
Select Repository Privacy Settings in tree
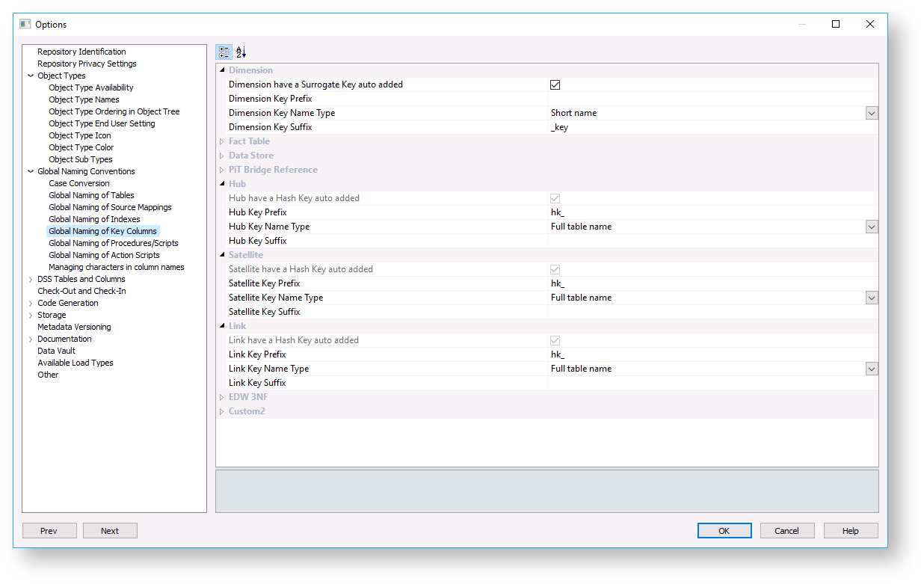point(87,64)
